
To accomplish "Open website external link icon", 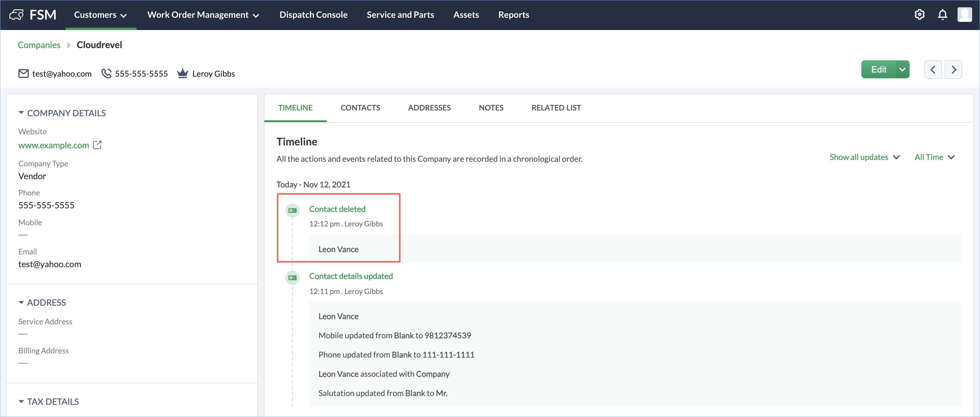I will click(x=97, y=145).
